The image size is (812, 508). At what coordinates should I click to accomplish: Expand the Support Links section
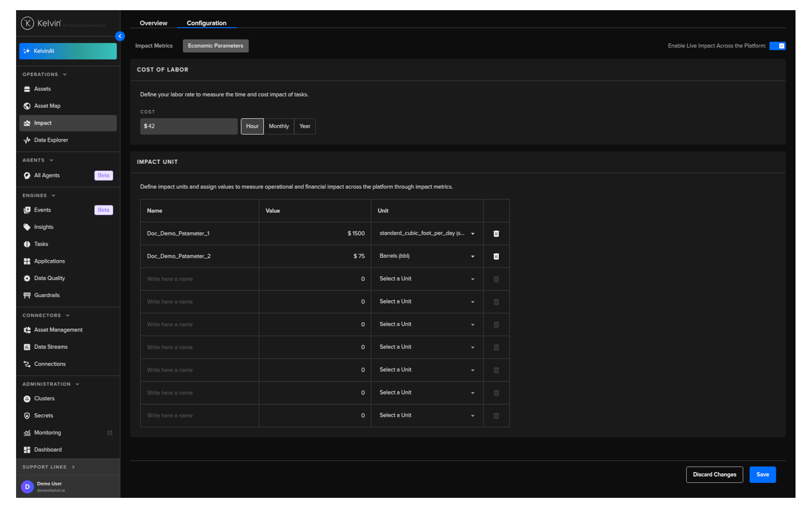(49, 467)
